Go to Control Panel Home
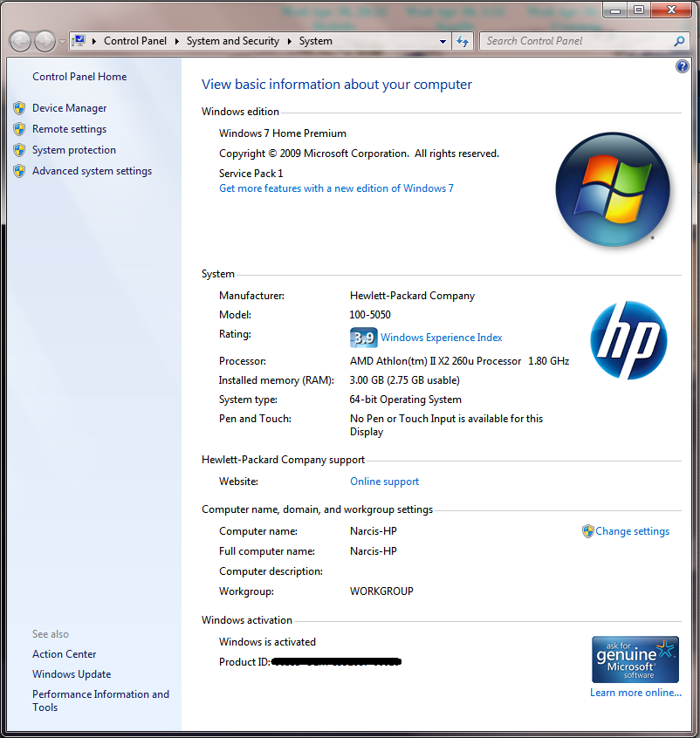 (79, 77)
